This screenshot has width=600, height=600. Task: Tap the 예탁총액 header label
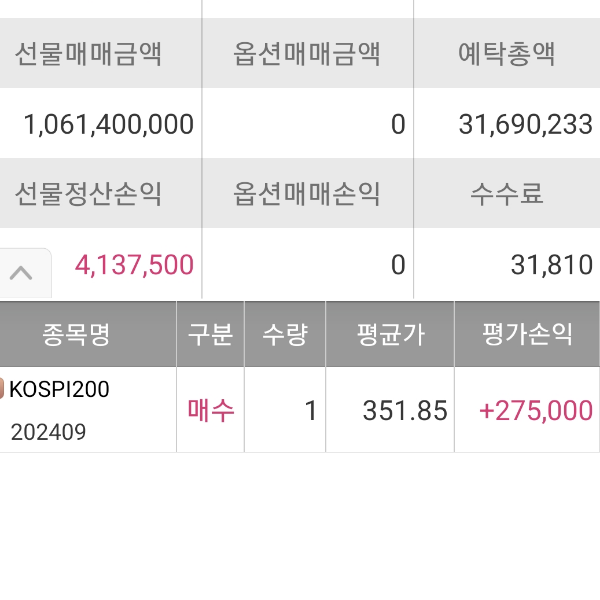pyautogui.click(x=506, y=53)
